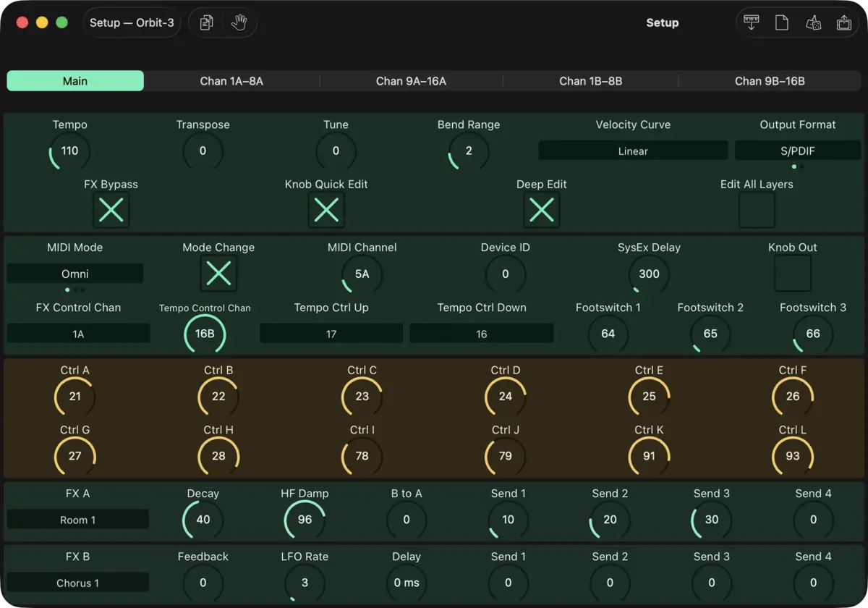
Task: Click the Footswitch 3 knob
Action: coord(813,334)
